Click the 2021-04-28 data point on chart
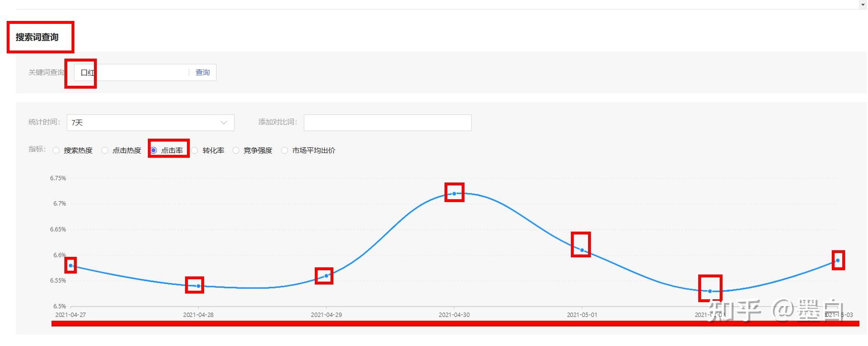The image size is (868, 346). pyautogui.click(x=198, y=286)
